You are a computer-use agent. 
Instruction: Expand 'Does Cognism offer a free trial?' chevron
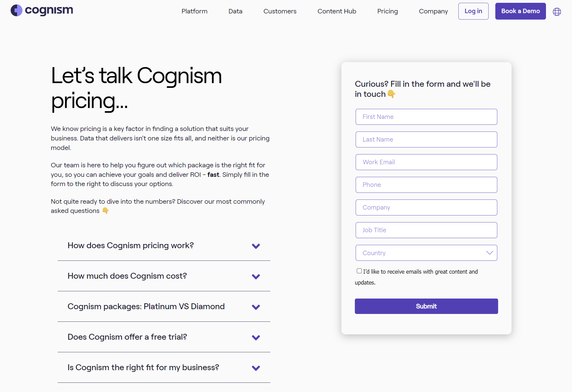(x=256, y=337)
